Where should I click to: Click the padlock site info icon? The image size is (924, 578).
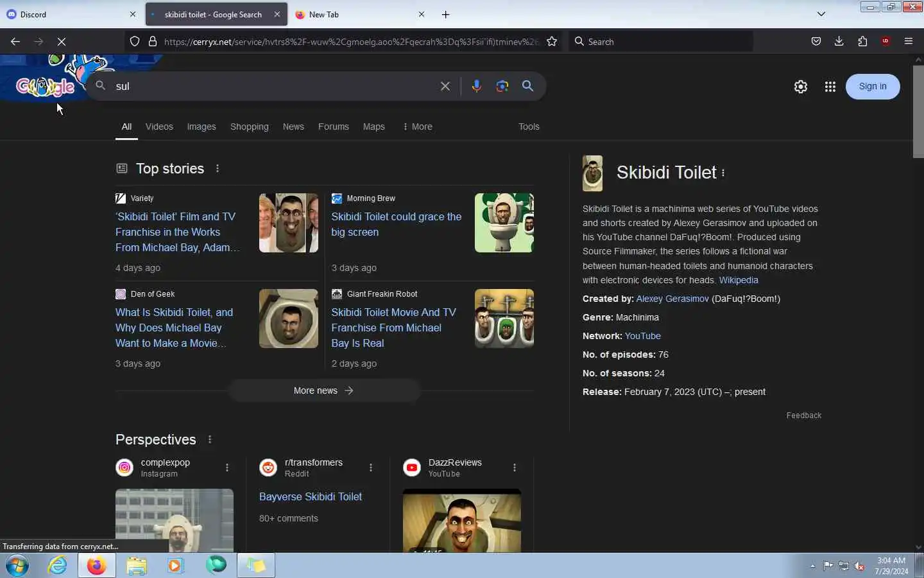tap(153, 41)
